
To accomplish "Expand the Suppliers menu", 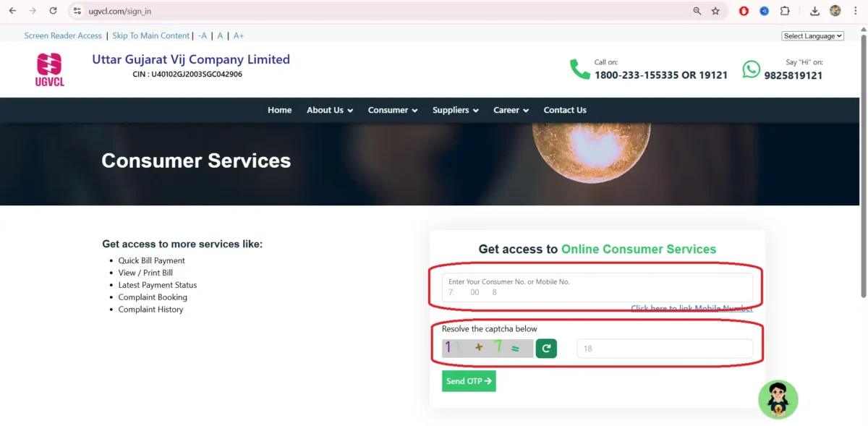I will click(455, 110).
